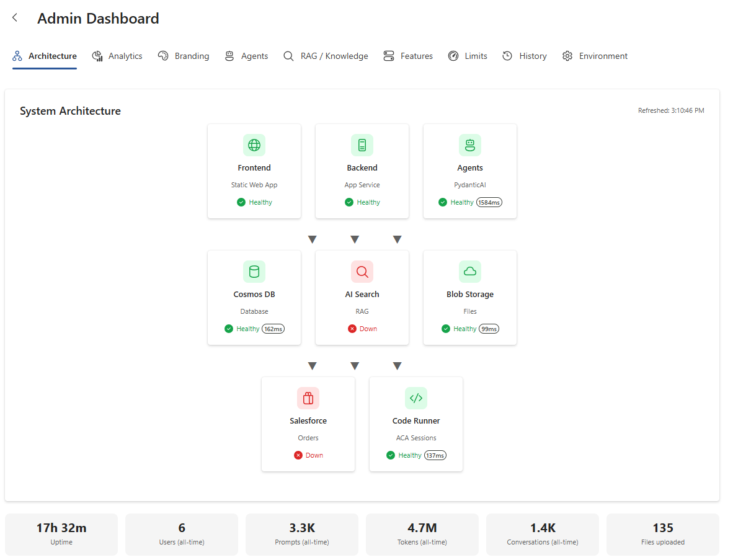Open the RAG / Knowledge tab
Viewport: 733px width, 560px height.
click(x=326, y=55)
